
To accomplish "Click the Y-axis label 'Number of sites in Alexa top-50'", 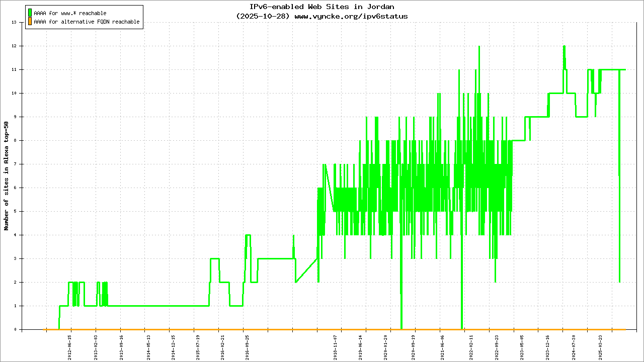I will coord(7,176).
